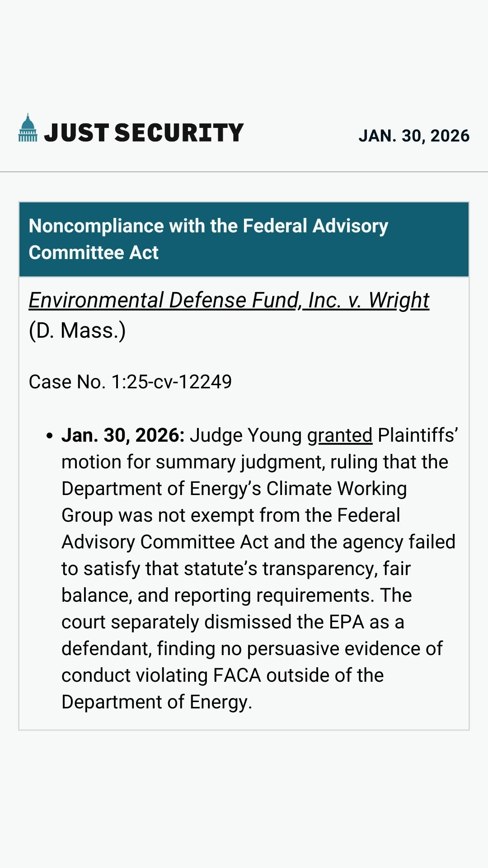Click the acronym "FACA" in the paragraph
The height and width of the screenshot is (868, 488).
[237, 675]
